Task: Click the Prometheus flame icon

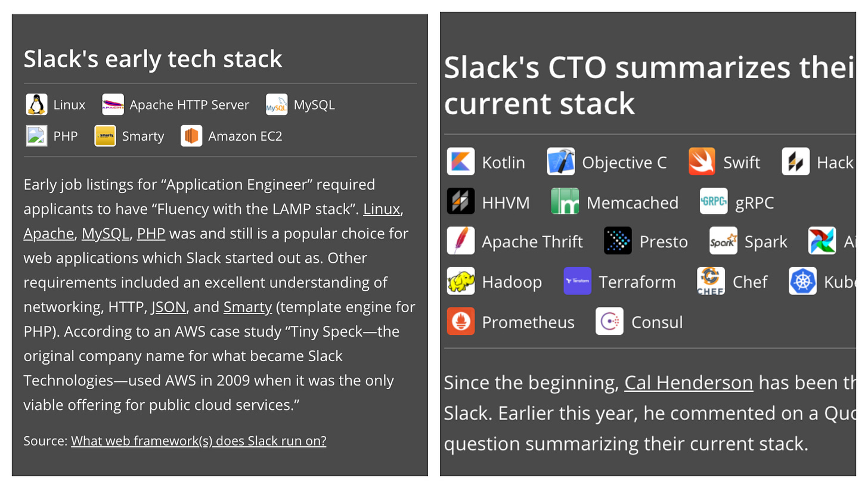Action: tap(461, 322)
